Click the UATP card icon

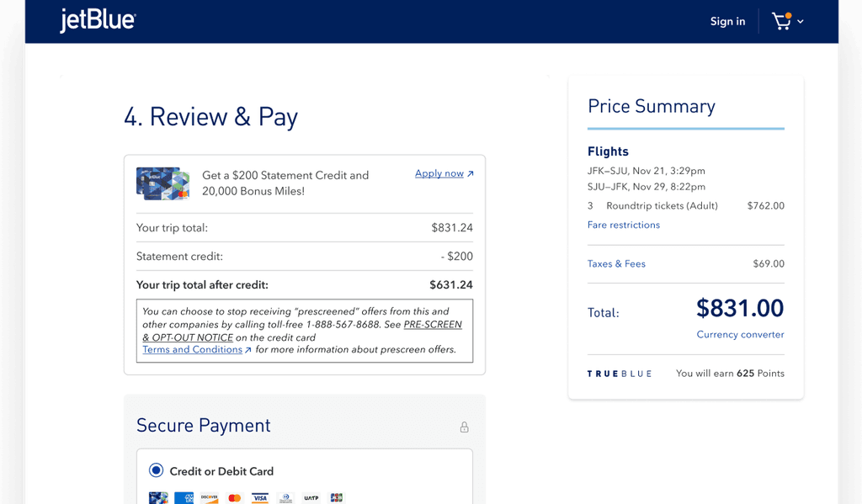tap(311, 498)
